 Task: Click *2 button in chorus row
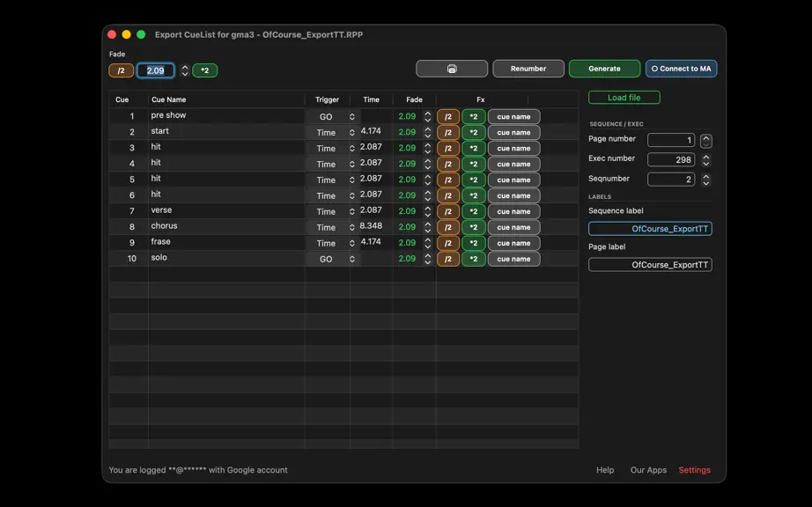[x=474, y=227]
